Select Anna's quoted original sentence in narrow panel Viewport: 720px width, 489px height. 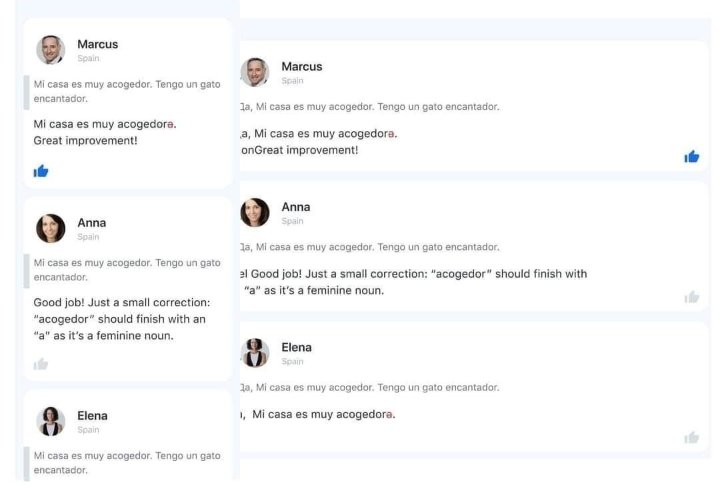click(x=127, y=270)
